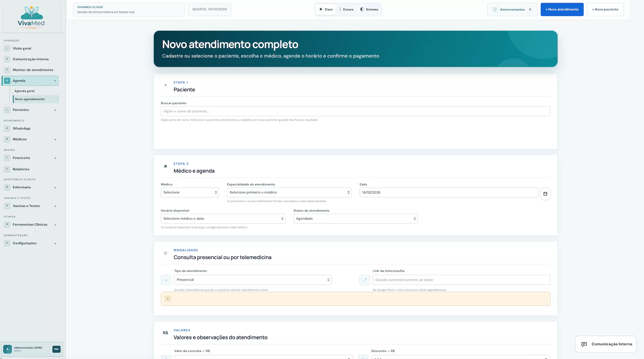
Task: Select Novo agendamento submenu item
Action: 36,99
